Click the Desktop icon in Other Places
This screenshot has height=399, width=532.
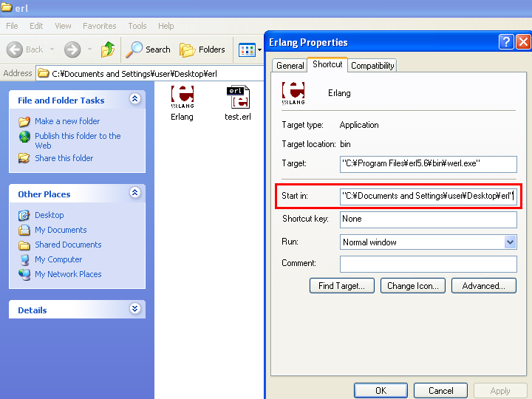24,215
